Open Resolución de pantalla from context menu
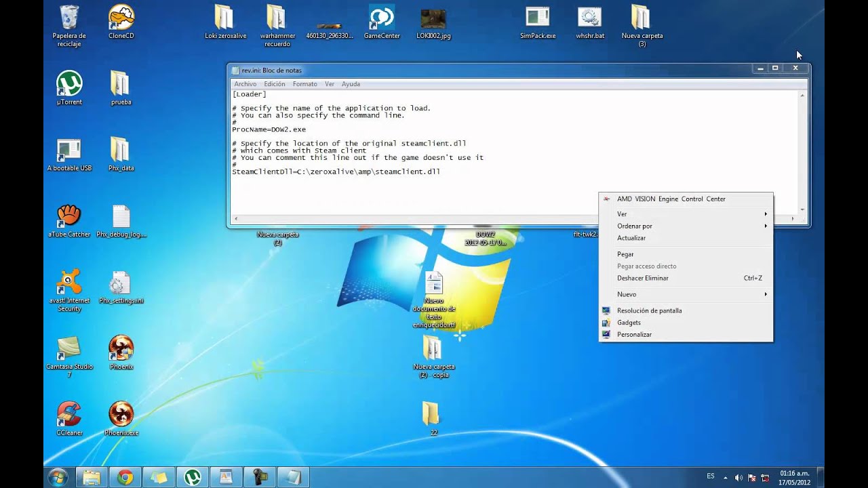868x488 pixels. coord(686,311)
